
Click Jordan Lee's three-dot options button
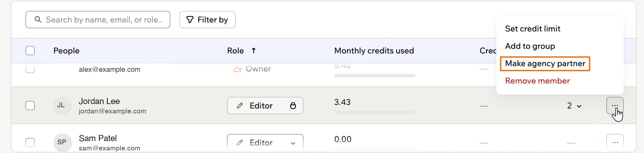click(x=615, y=106)
